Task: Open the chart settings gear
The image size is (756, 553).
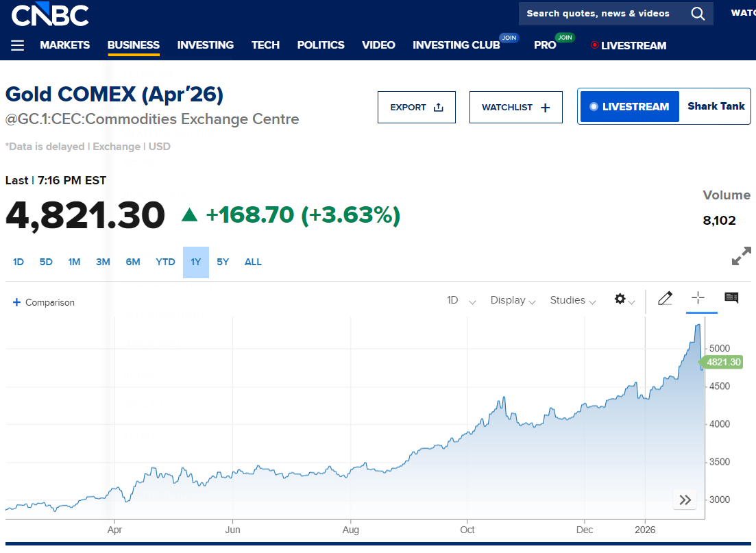Action: click(x=620, y=299)
